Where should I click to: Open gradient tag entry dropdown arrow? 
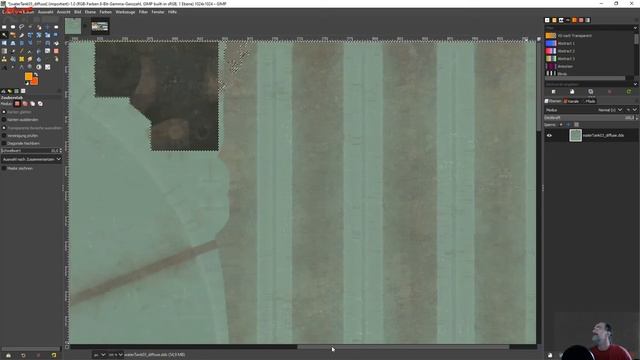pos(635,84)
